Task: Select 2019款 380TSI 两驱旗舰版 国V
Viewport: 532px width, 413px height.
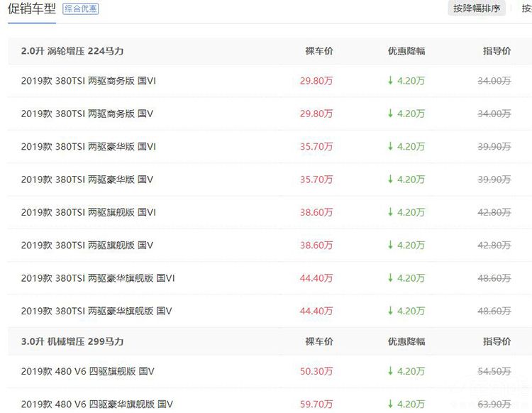Action: (x=87, y=246)
